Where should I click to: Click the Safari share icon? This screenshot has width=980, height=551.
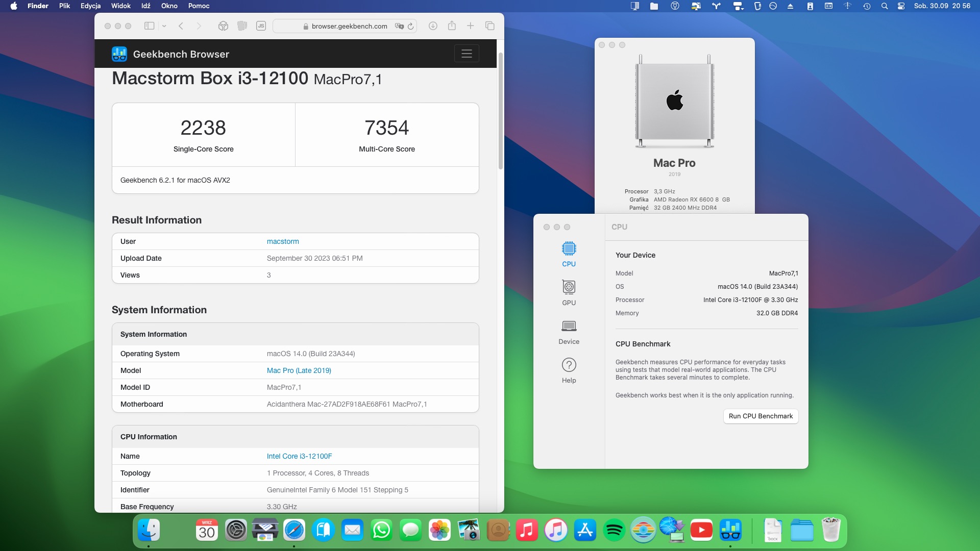(x=452, y=26)
